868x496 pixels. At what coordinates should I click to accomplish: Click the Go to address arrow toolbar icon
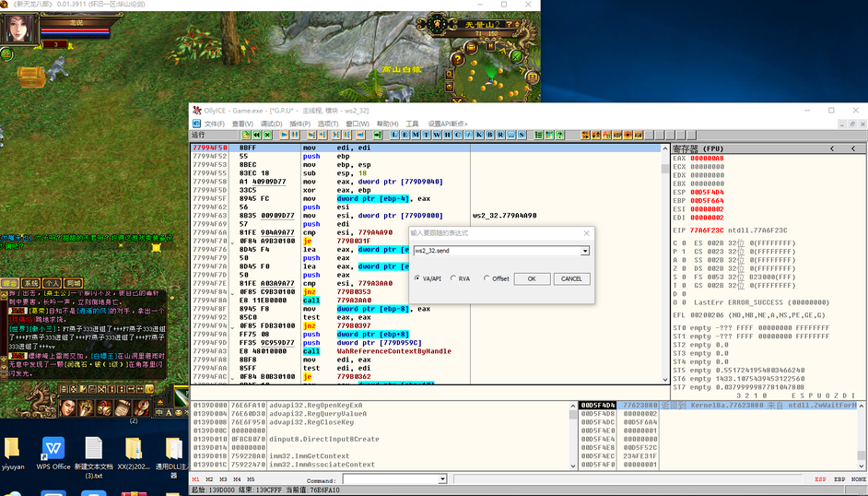click(378, 135)
